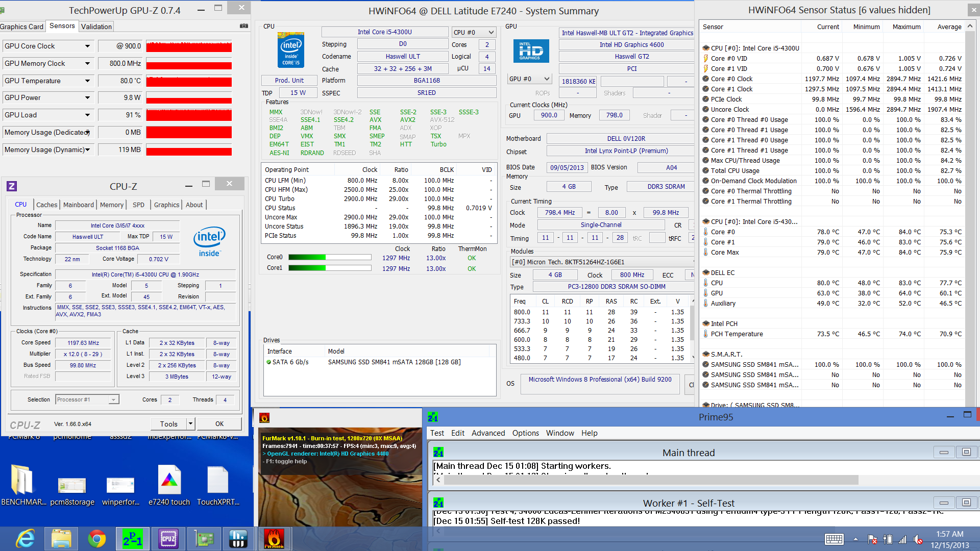Click the Micron Tech. memory module selector
The image size is (980, 551).
point(602,262)
